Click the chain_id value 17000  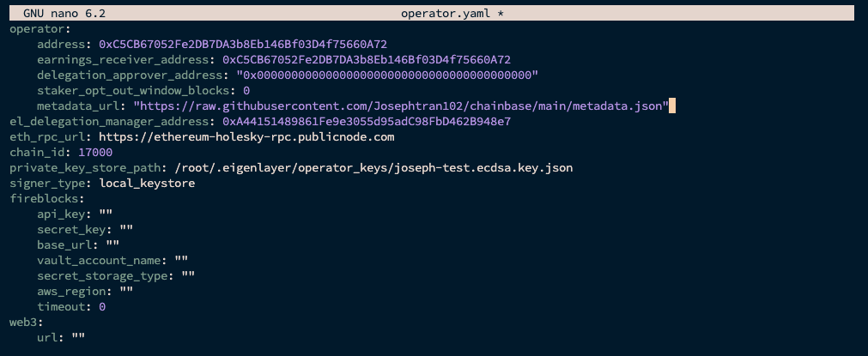pos(95,152)
